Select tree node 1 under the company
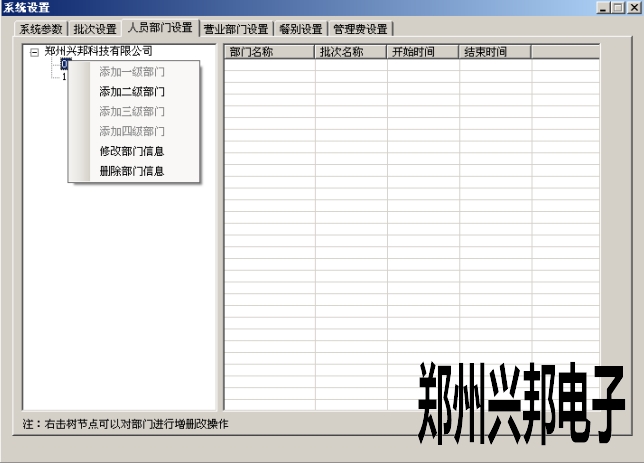 [64, 77]
